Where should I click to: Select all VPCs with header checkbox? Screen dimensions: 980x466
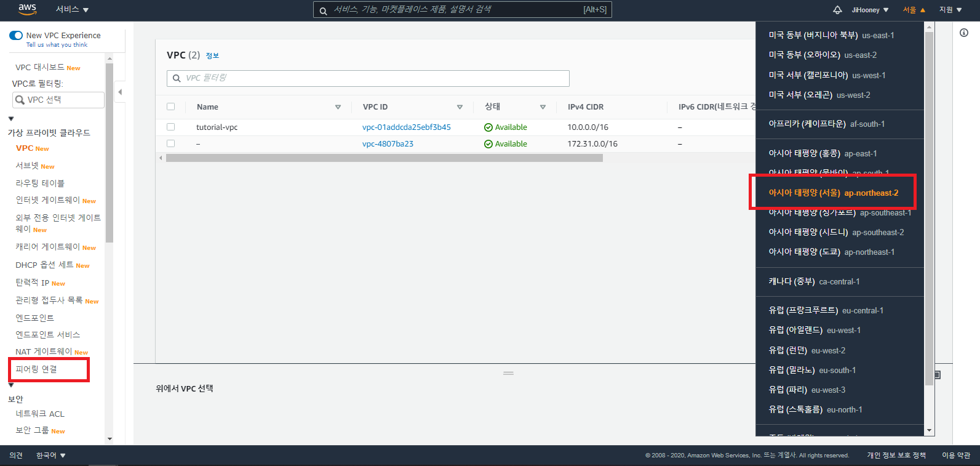[171, 106]
